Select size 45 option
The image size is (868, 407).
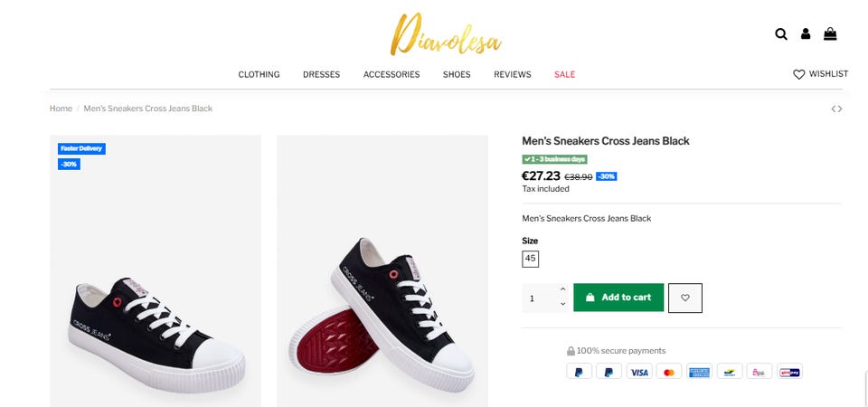(x=531, y=259)
